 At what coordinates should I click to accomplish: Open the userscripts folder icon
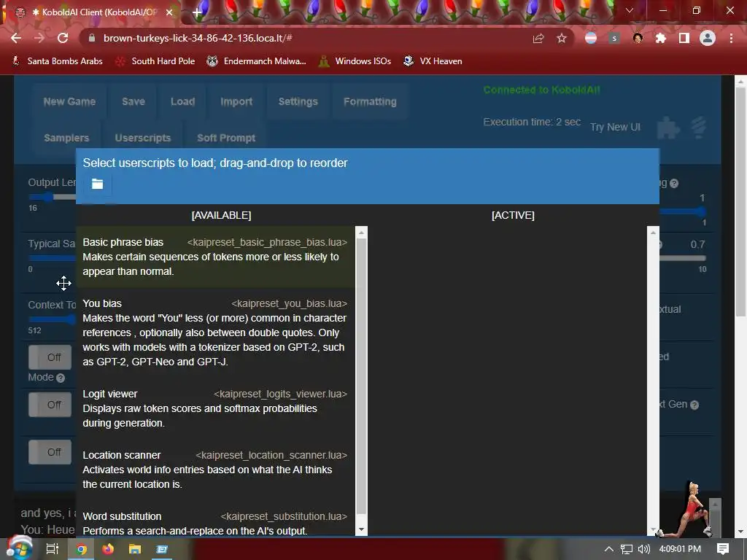(97, 184)
